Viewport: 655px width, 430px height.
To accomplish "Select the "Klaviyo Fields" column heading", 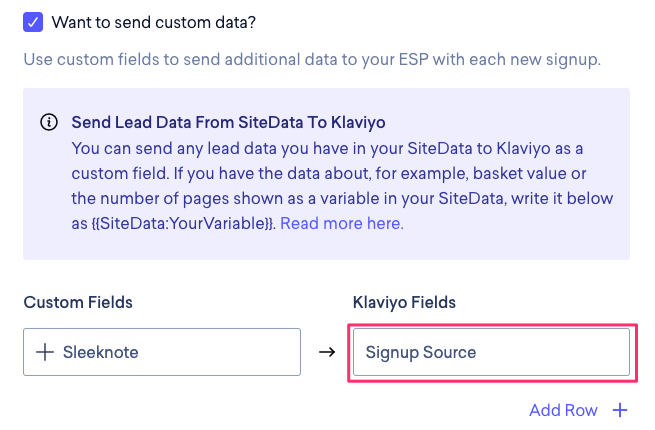I will 406,302.
